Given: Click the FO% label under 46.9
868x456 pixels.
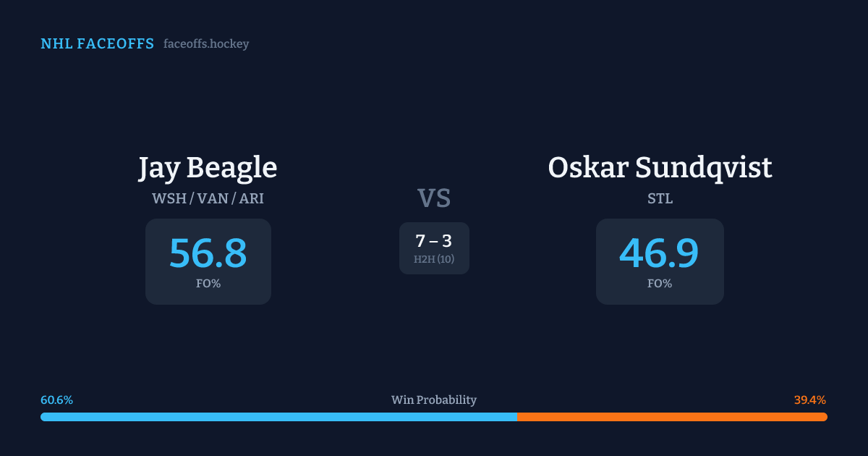Looking at the screenshot, I should (x=659, y=284).
